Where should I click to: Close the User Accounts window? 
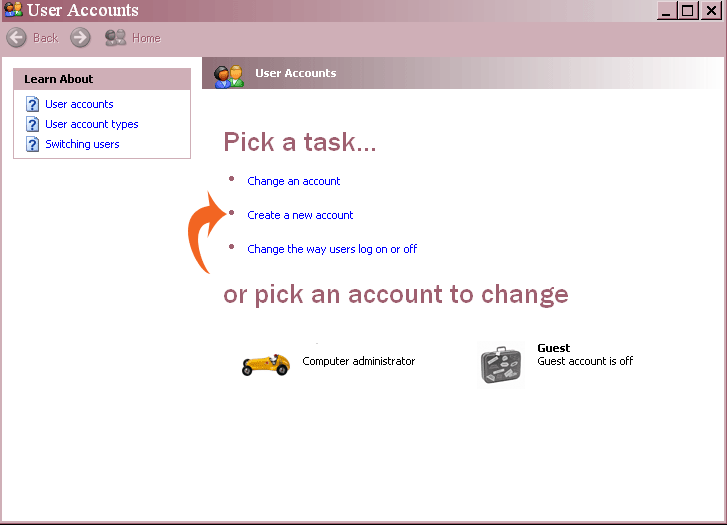tap(710, 10)
